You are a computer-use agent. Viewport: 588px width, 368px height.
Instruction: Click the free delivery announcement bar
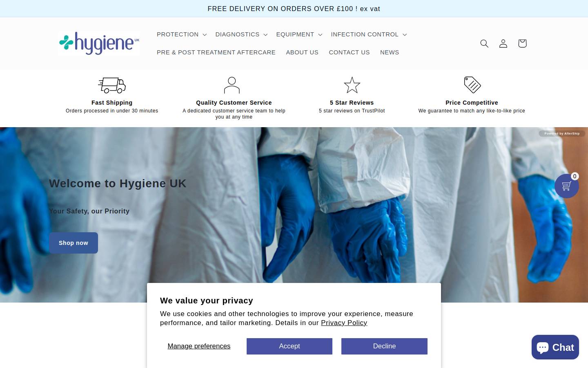(x=294, y=9)
